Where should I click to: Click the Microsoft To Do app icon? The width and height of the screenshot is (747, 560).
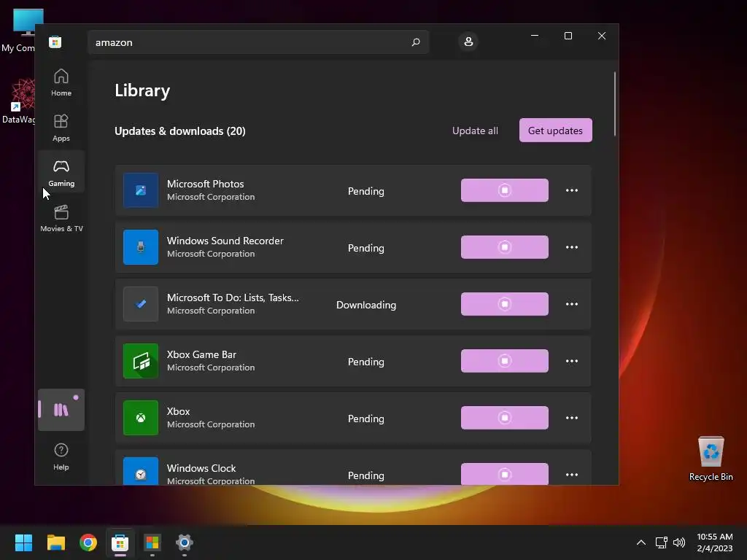tap(141, 304)
